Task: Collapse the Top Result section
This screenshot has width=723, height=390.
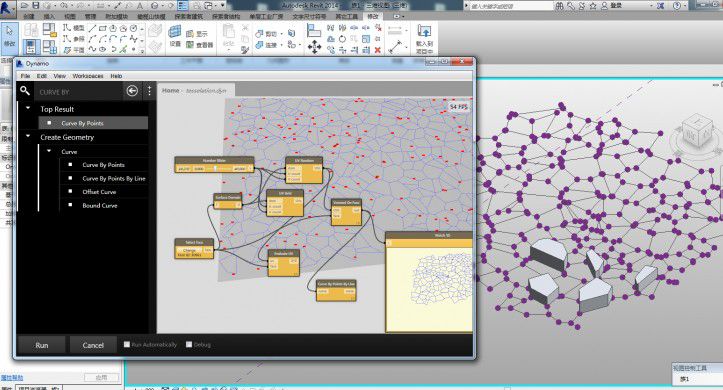Action: 28,108
